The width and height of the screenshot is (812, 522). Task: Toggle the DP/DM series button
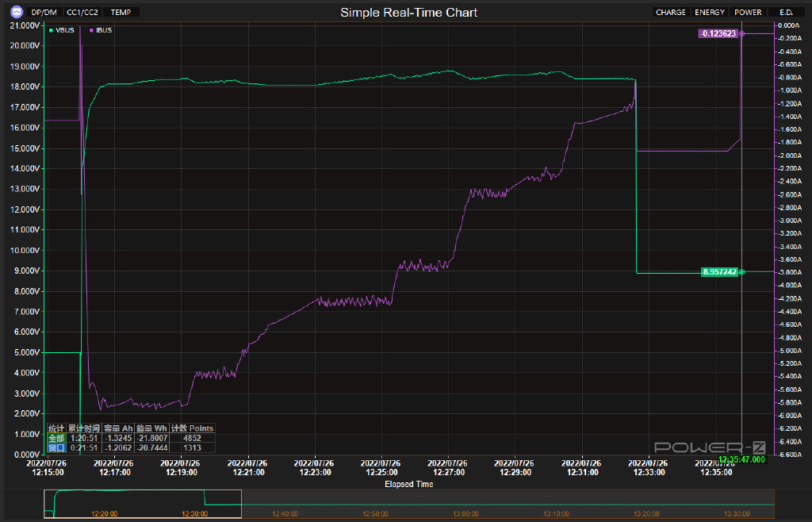pyautogui.click(x=44, y=13)
